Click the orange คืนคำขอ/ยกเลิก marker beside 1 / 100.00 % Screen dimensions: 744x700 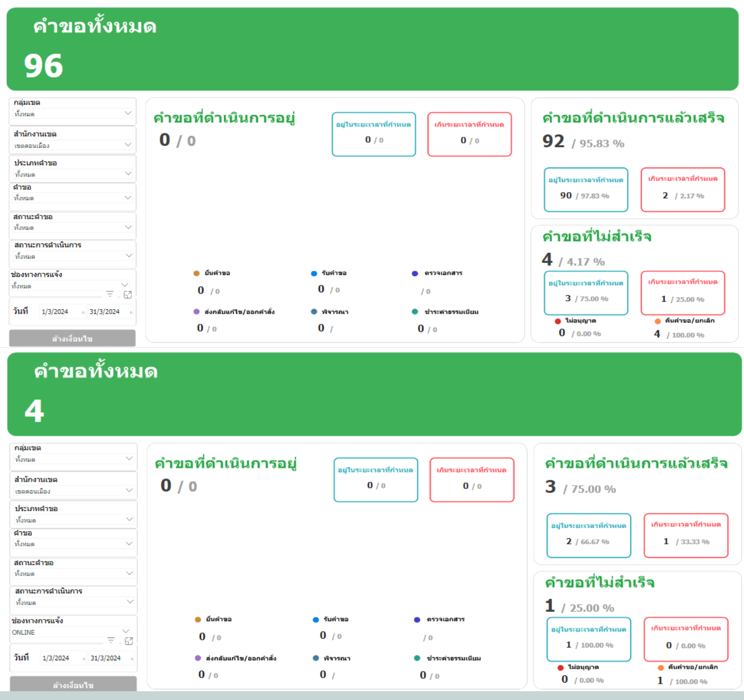[x=661, y=668]
